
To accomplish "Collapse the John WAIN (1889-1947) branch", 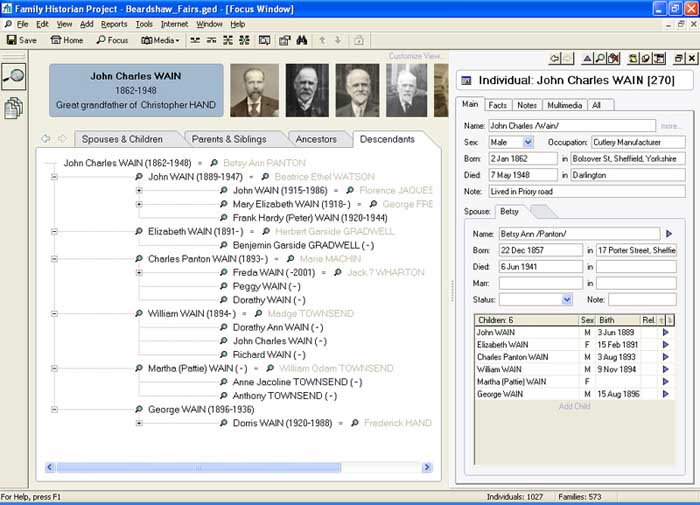I will tap(54, 177).
